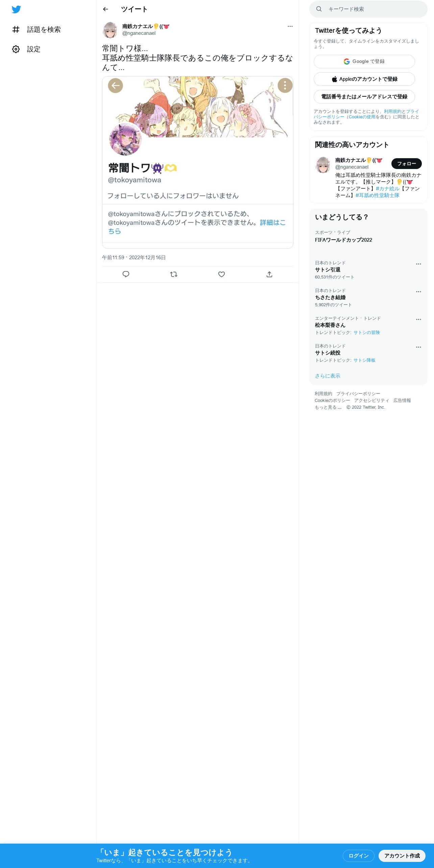Open the 利用規約 link in signup text
Image resolution: width=434 pixels, height=868 pixels.
(392, 112)
